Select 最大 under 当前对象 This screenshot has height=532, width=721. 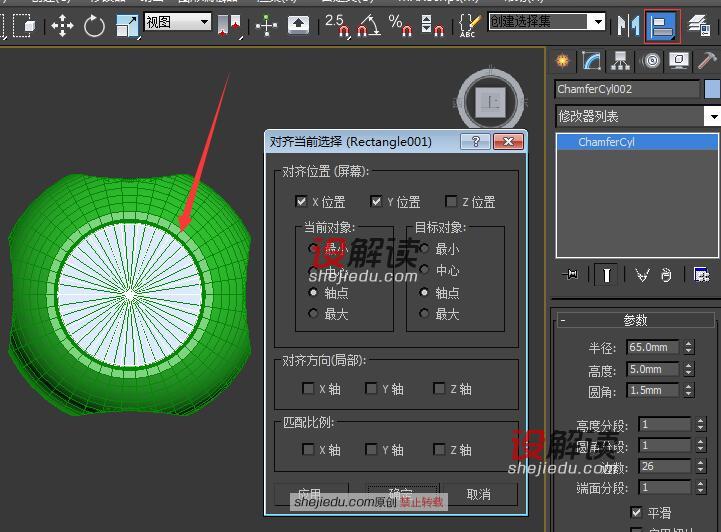[314, 314]
